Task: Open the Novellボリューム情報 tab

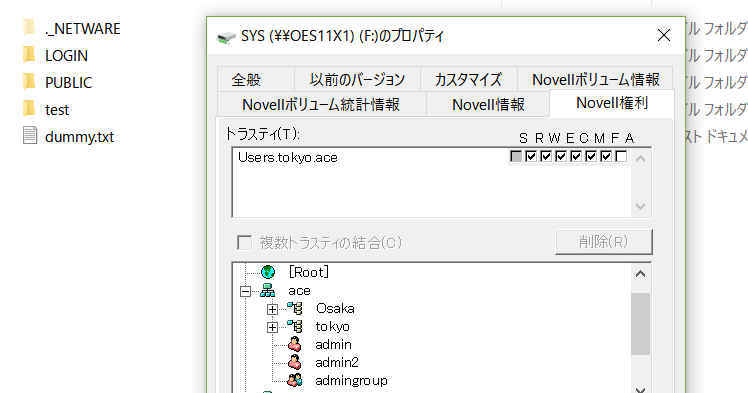Action: [x=596, y=79]
